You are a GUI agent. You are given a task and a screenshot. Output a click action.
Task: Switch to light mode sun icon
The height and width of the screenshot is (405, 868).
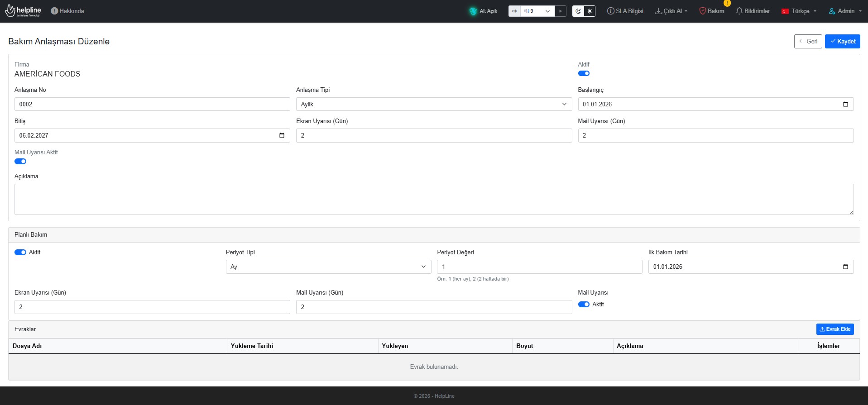coord(590,11)
